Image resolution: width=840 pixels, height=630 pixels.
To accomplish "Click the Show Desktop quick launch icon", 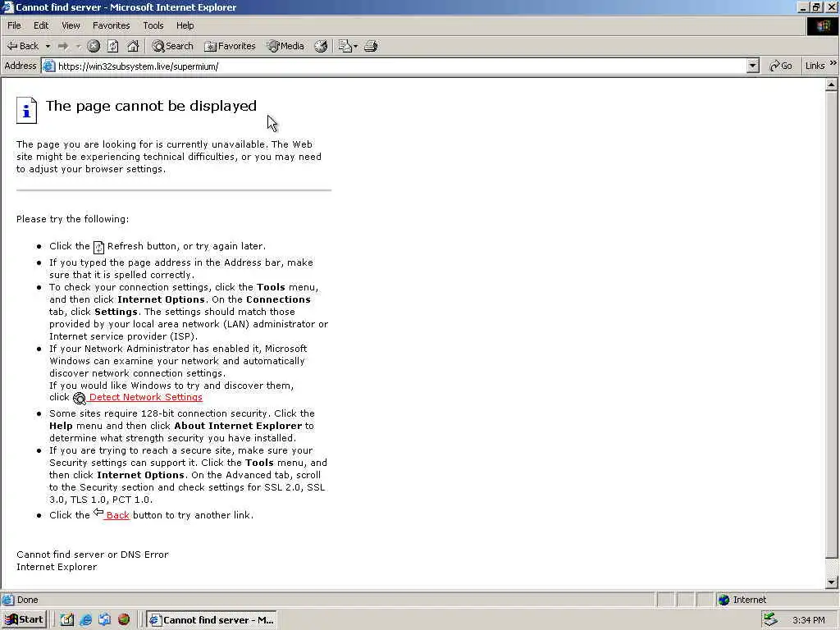I will pos(67,620).
